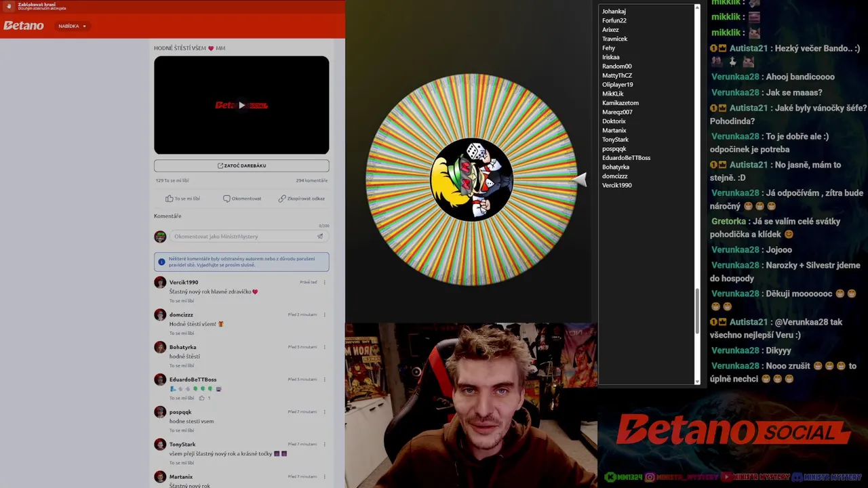This screenshot has height=488, width=868.
Task: Click Doktorix in the wheel names list
Action: click(614, 121)
